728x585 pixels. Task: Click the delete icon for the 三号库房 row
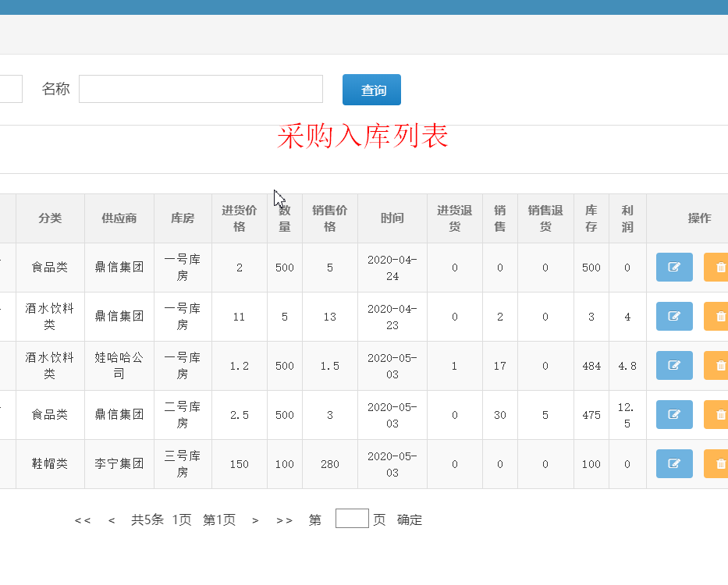(x=718, y=464)
